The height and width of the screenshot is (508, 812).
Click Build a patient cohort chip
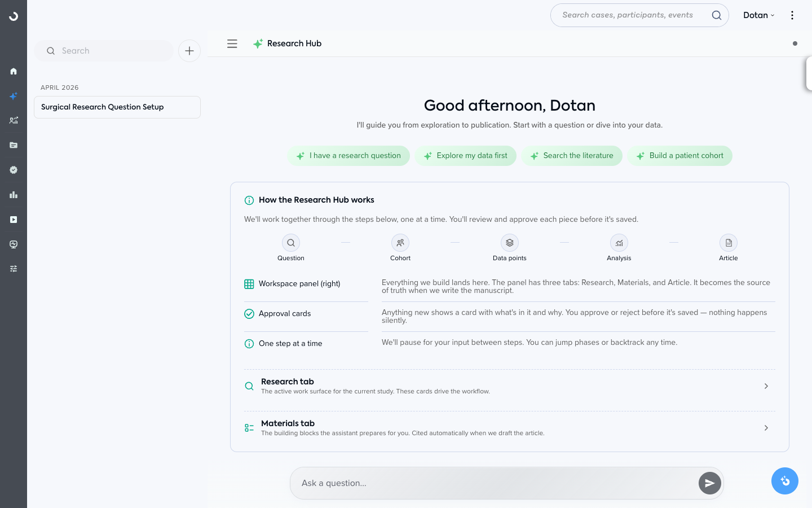tap(679, 156)
